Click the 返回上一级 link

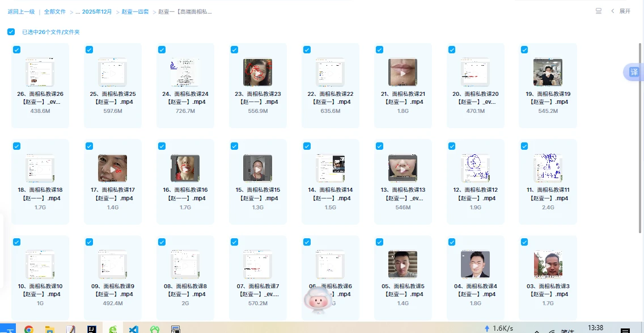tap(21, 11)
